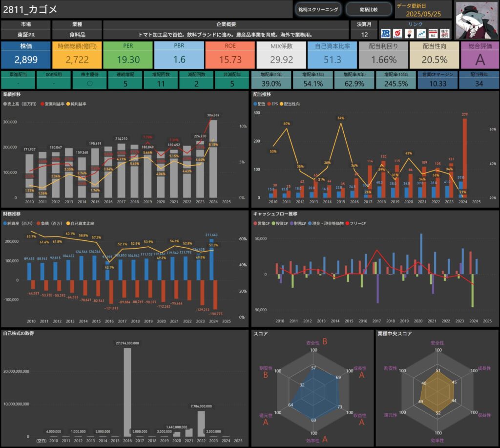Click the 投資CF legend entry
500x448 pixels.
pos(280,223)
